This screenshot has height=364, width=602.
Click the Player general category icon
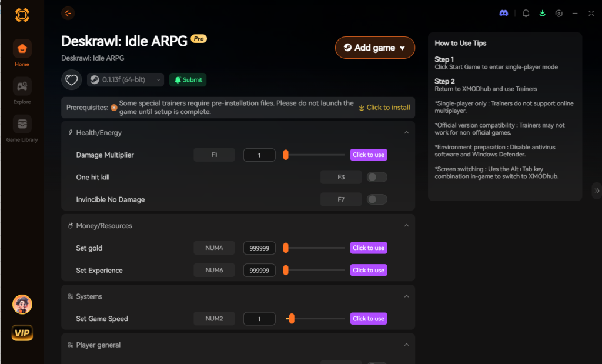(71, 345)
